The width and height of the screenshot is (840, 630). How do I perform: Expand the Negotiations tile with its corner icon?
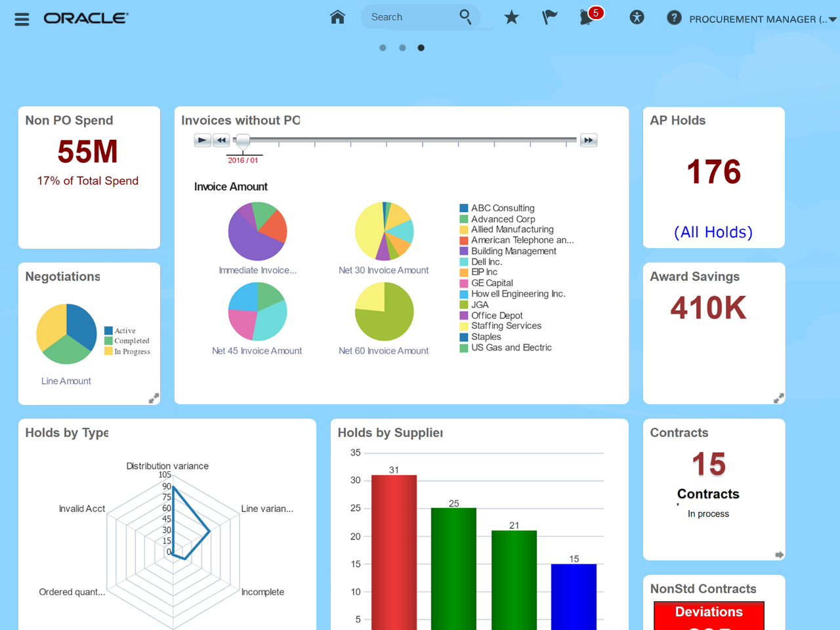pyautogui.click(x=154, y=398)
